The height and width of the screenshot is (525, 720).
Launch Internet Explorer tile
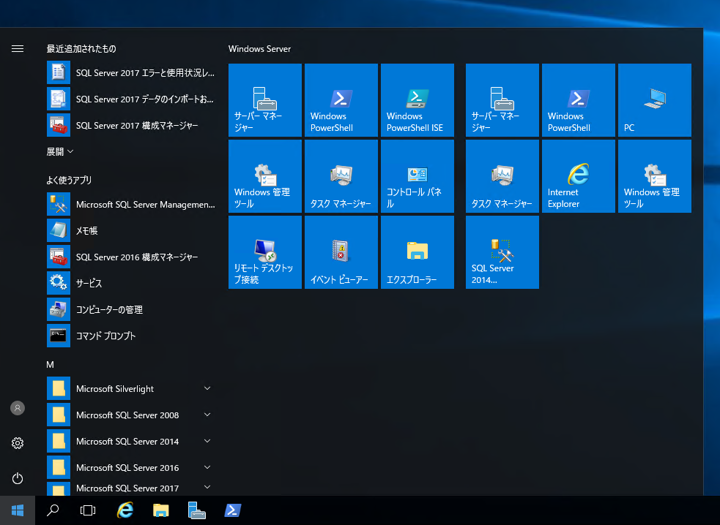579,176
